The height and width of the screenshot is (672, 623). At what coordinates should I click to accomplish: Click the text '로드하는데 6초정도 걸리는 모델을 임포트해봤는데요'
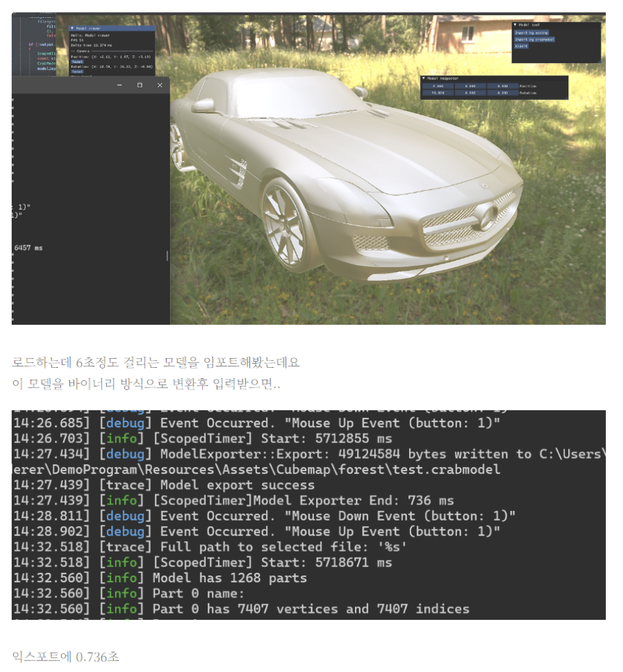tap(156, 362)
